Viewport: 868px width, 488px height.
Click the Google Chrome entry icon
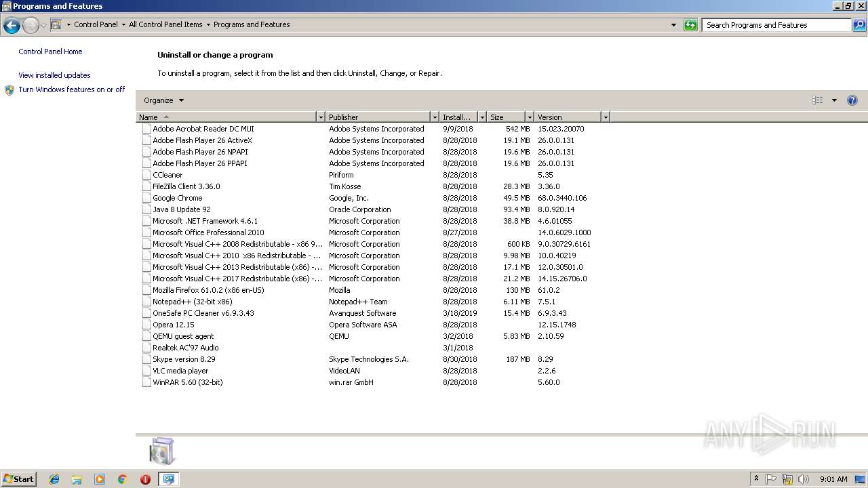(x=146, y=198)
